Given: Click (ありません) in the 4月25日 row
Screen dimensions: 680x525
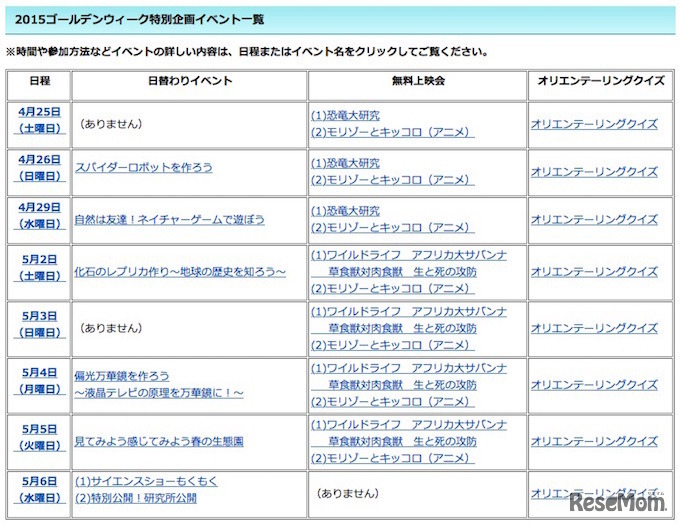Looking at the screenshot, I should [111, 124].
